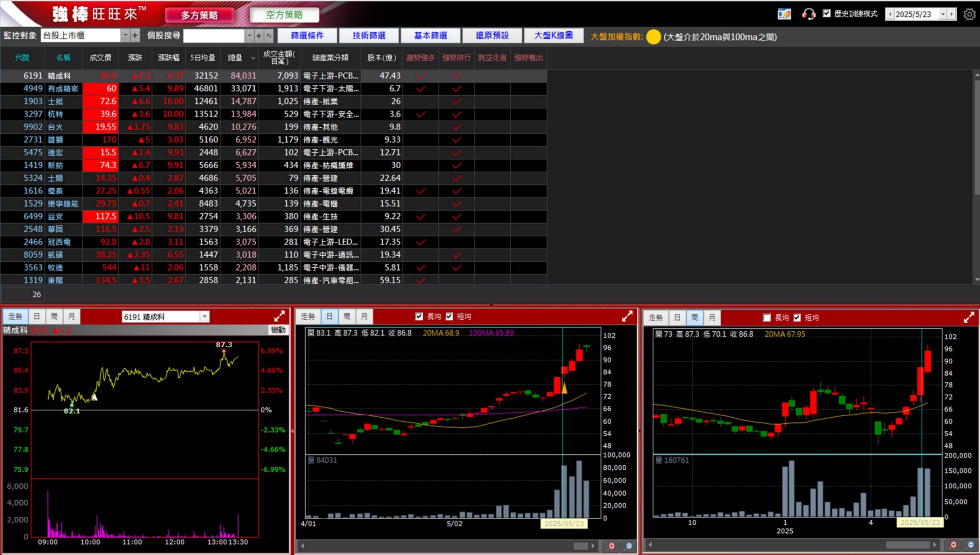The height and width of the screenshot is (555, 980).
Task: Click the 大盤K線圖 button
Action: coord(553,36)
